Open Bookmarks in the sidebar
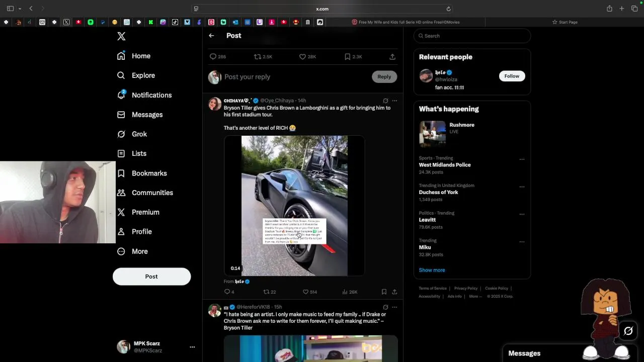 tap(142, 173)
